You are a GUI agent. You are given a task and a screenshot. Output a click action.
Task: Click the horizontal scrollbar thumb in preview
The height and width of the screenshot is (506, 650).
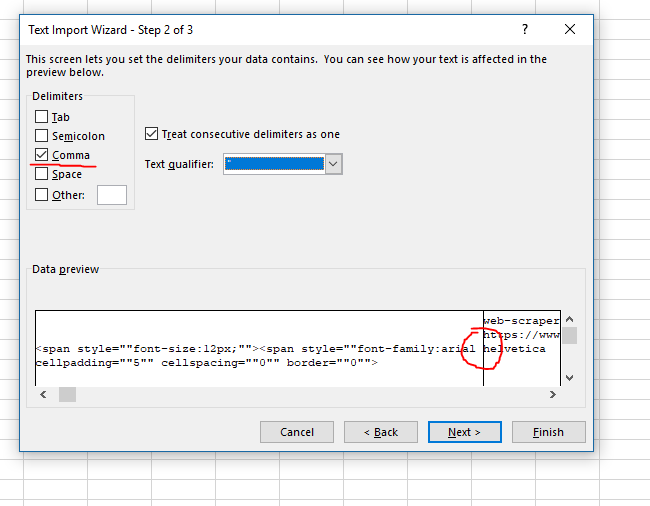click(x=67, y=395)
